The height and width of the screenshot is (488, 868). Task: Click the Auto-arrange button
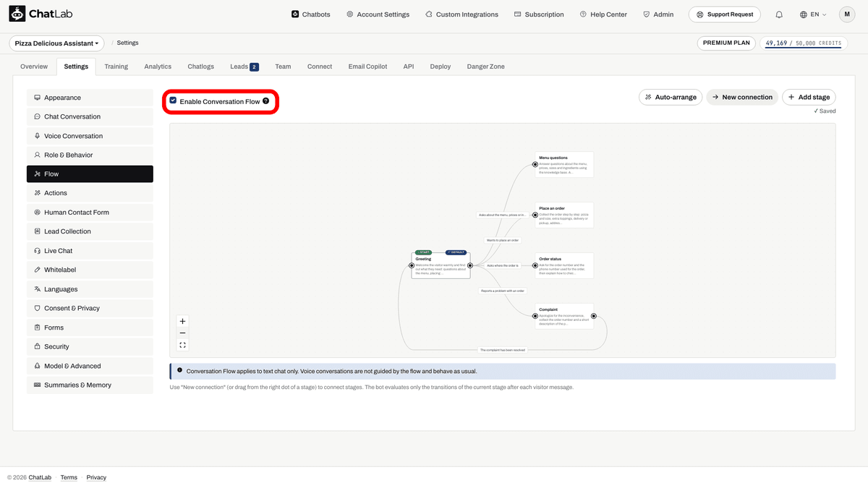tap(671, 97)
